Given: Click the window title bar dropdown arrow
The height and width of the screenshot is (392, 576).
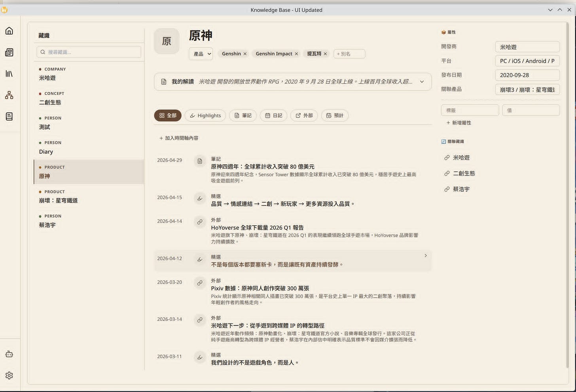Looking at the screenshot, I should coord(550,10).
